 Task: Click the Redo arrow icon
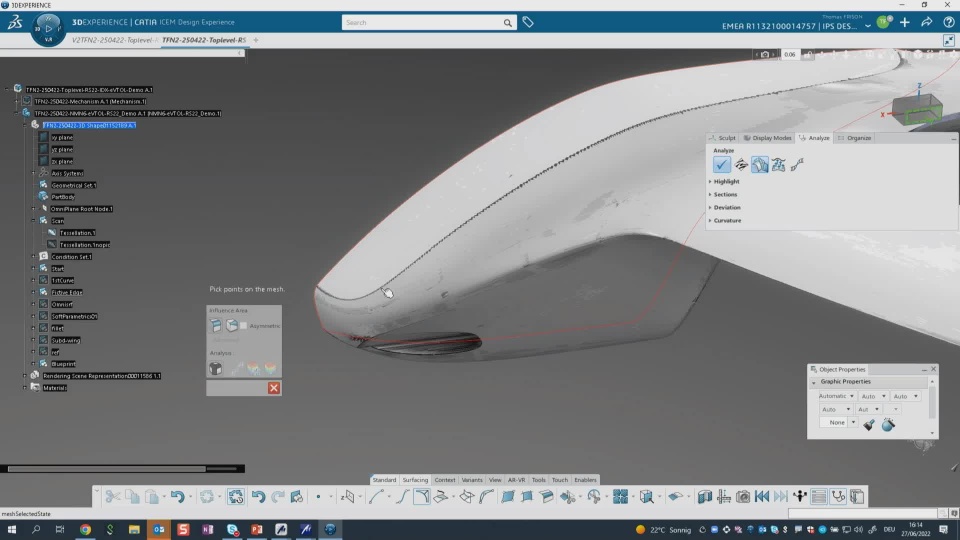tap(277, 497)
